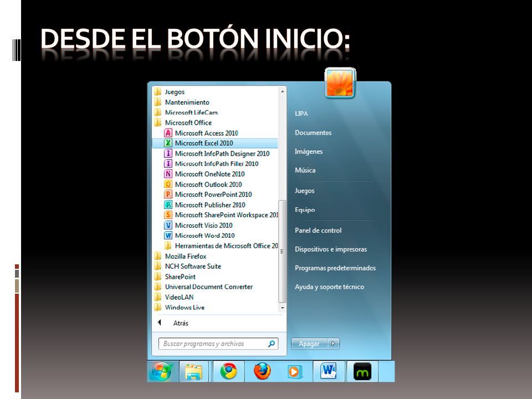
Task: Launch Microsoft PowerPoint 2010 icon
Action: coord(168,195)
